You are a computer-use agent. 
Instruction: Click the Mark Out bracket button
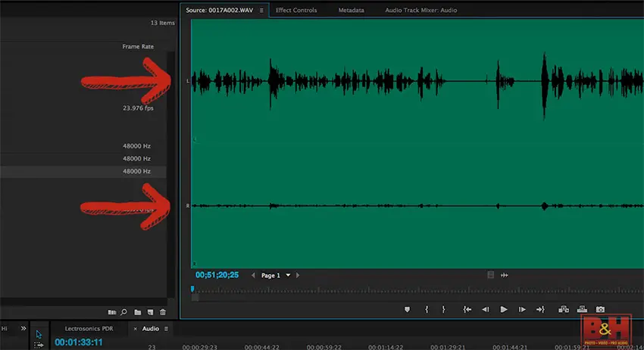click(x=443, y=309)
